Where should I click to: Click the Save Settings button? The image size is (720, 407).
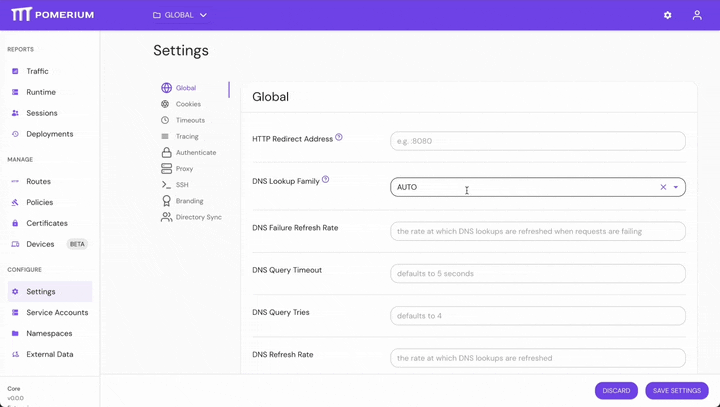(676, 390)
